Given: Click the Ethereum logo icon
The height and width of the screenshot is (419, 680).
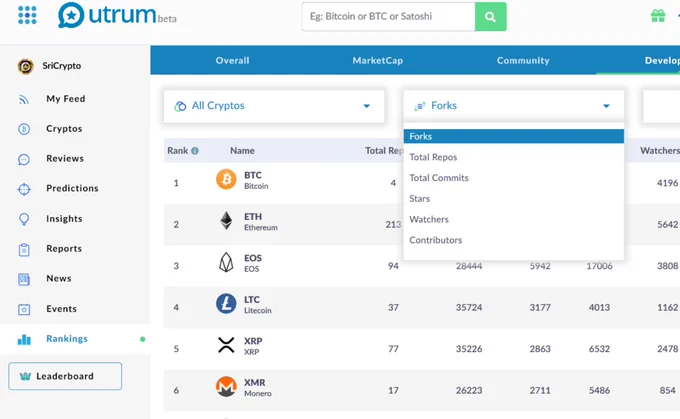Looking at the screenshot, I should pos(226,220).
